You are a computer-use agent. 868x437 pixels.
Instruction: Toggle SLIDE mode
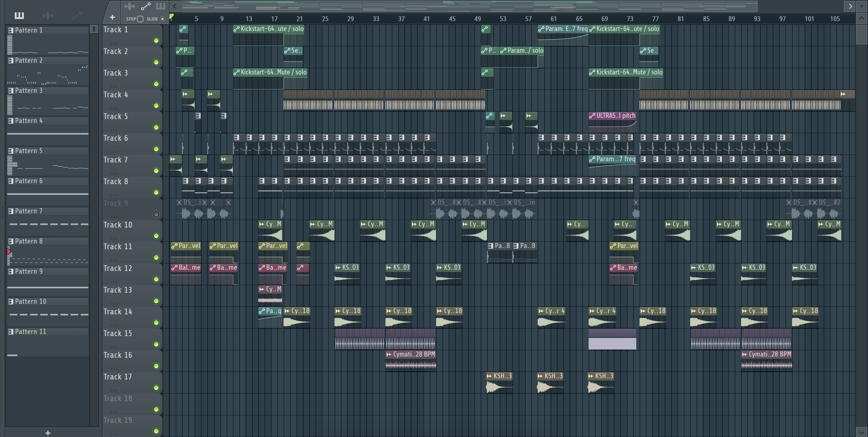(x=162, y=19)
